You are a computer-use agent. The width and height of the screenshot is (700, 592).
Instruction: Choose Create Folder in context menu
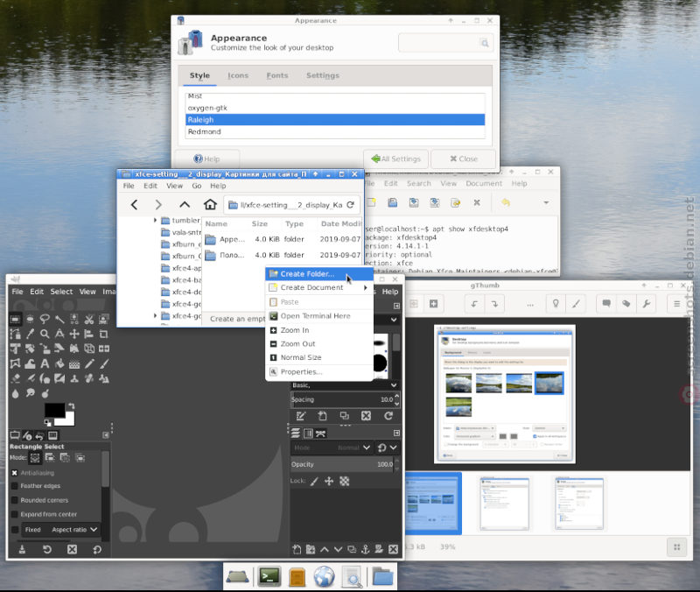click(319, 274)
